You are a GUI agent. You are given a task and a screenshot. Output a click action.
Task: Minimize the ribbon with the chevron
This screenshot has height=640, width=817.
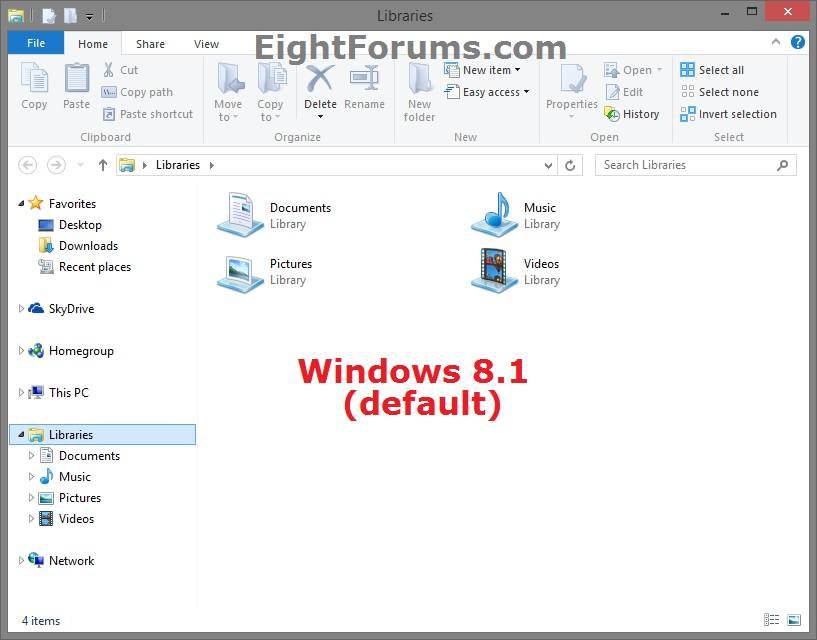pyautogui.click(x=776, y=42)
